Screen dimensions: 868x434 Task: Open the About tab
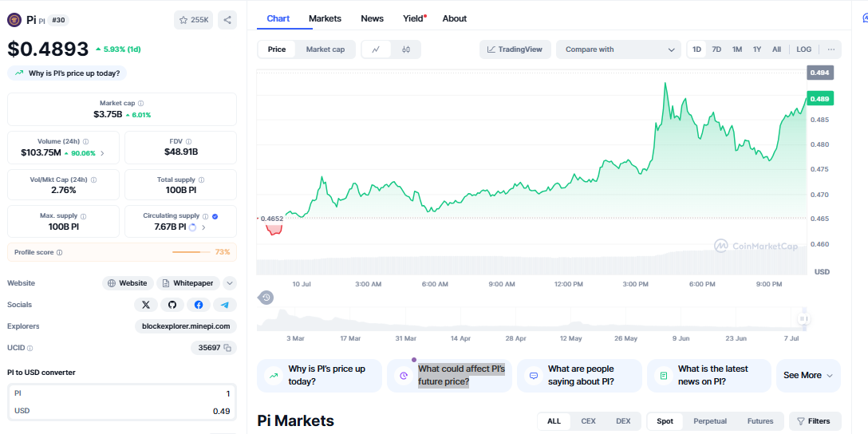[455, 18]
